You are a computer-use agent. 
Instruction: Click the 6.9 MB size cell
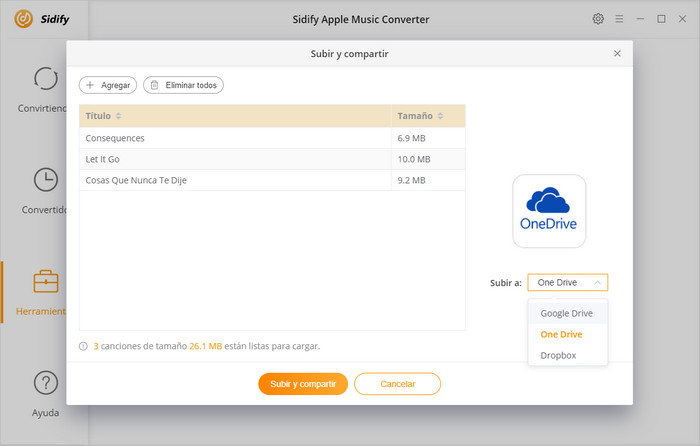tap(428, 138)
